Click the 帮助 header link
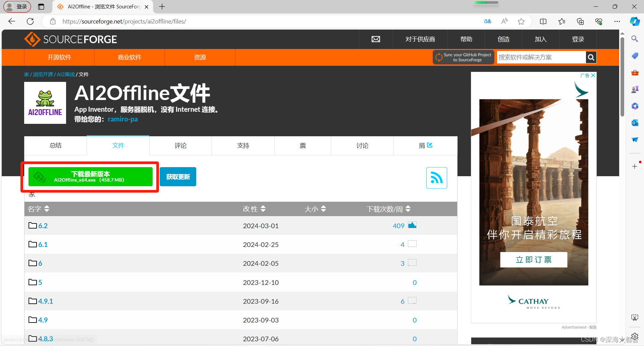Viewport: 644px width, 346px height. click(x=466, y=39)
